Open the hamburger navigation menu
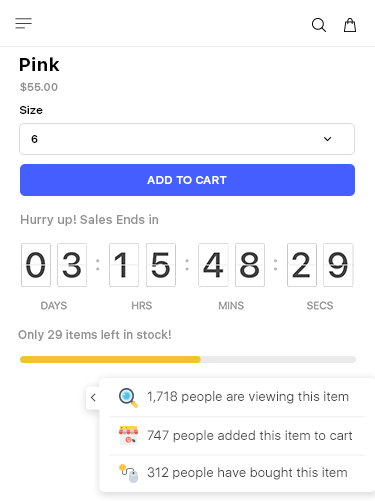The height and width of the screenshot is (501, 375). (x=23, y=23)
